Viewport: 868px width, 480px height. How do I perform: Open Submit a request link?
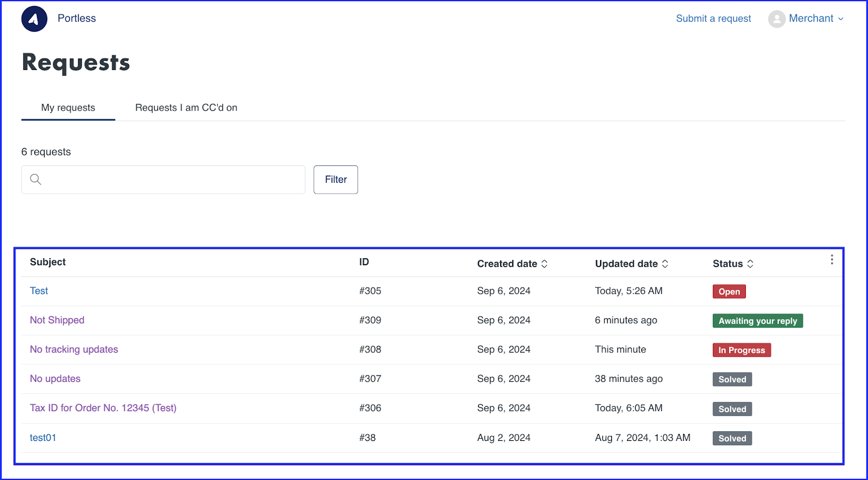click(713, 18)
